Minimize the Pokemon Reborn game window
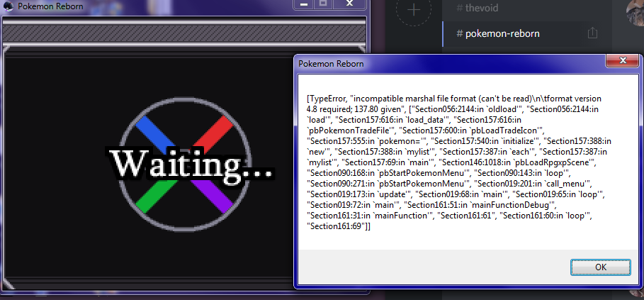Viewport: 644px width, 300px height. [x=305, y=4]
